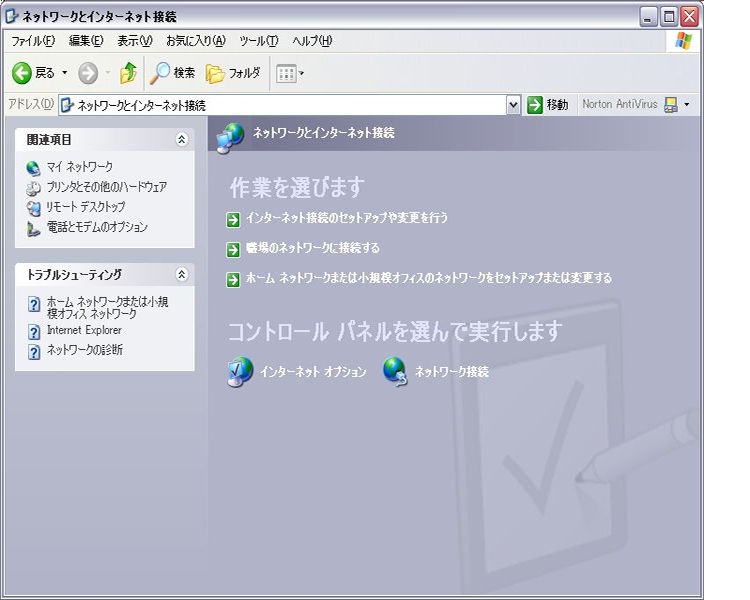
Task: Click the help icon beside Internet Explorer
Action: (x=34, y=332)
